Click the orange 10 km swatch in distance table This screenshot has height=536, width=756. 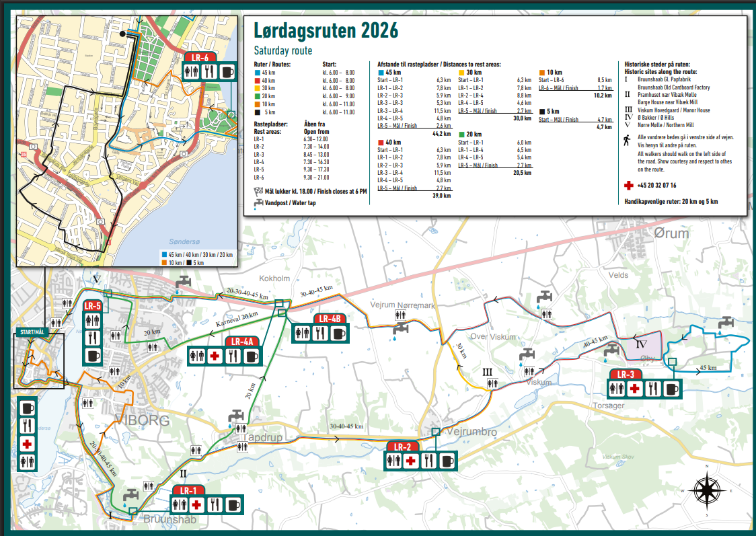coord(542,72)
